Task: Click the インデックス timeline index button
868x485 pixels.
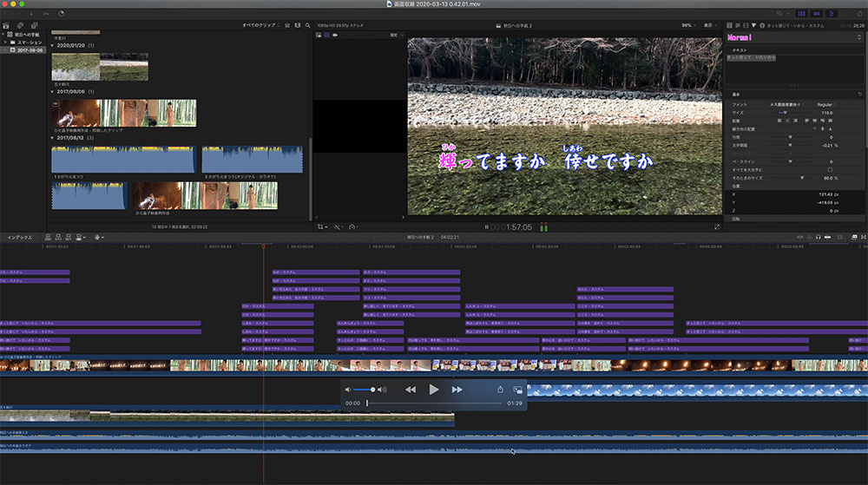Action: 19,237
